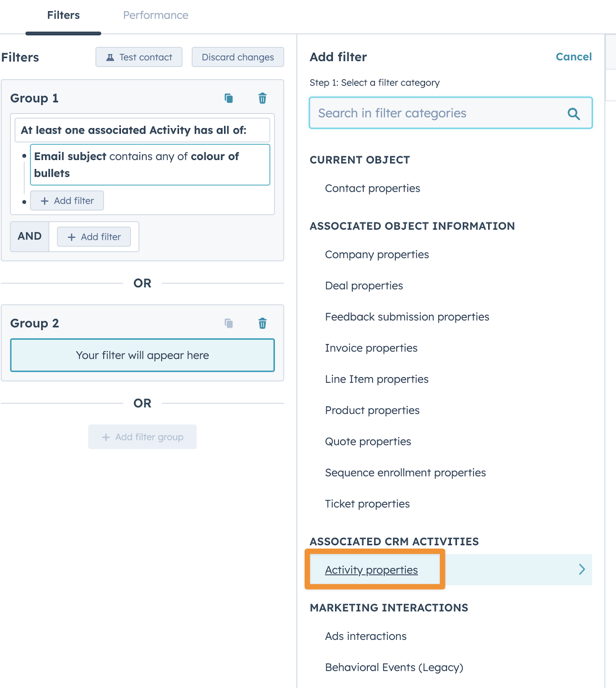616x688 pixels.
Task: Delete Group 1 via the trash icon
Action: (262, 98)
